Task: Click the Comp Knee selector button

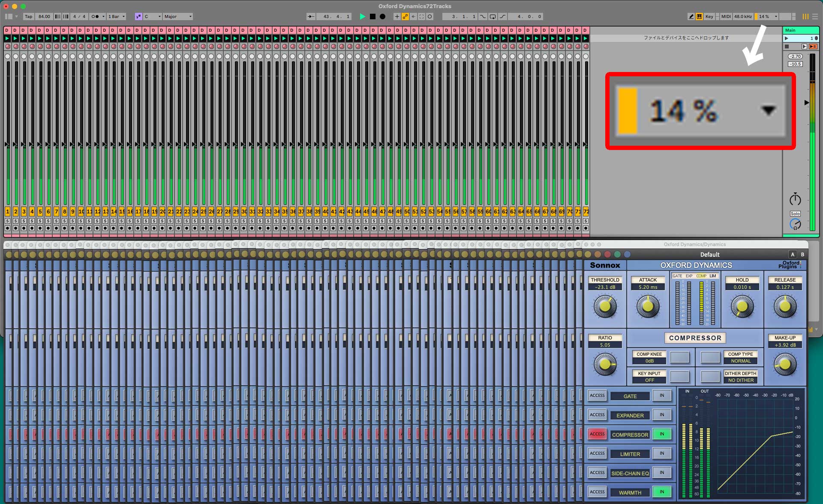Action: [x=679, y=357]
